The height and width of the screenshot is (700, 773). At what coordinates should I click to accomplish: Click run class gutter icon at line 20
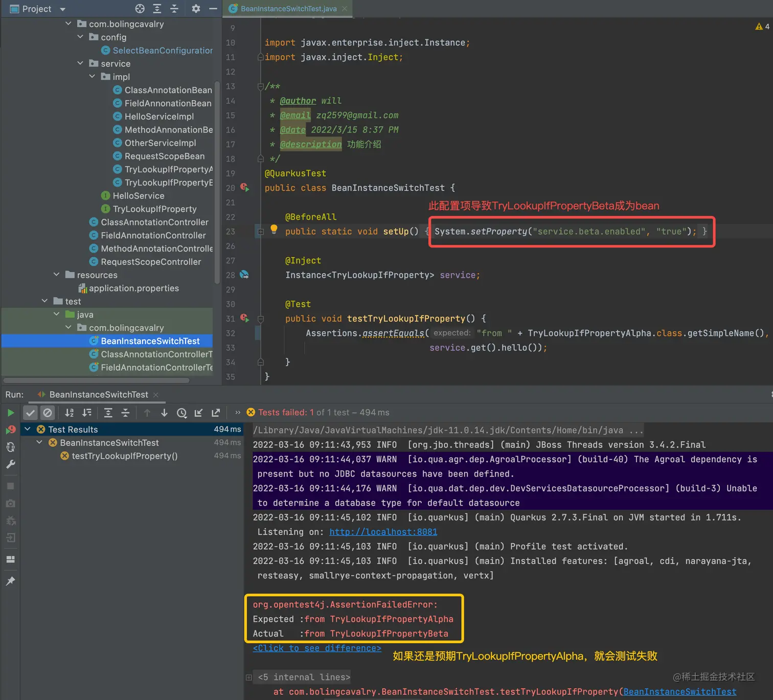click(x=245, y=188)
